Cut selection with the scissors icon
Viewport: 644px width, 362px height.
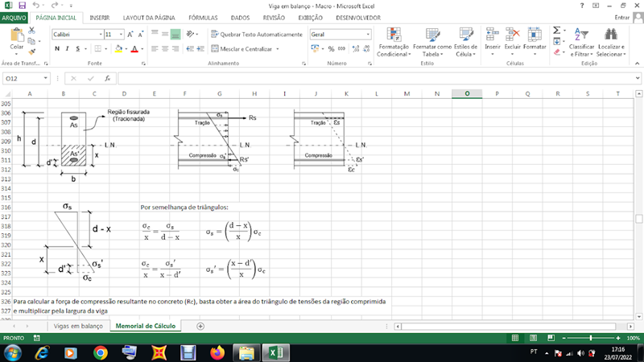tap(31, 31)
